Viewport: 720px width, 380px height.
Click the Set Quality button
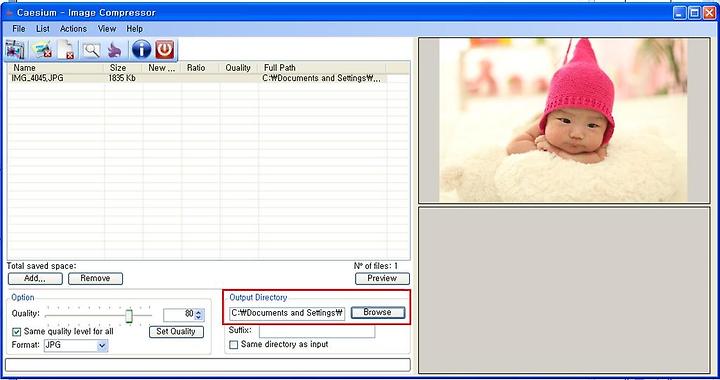(176, 331)
